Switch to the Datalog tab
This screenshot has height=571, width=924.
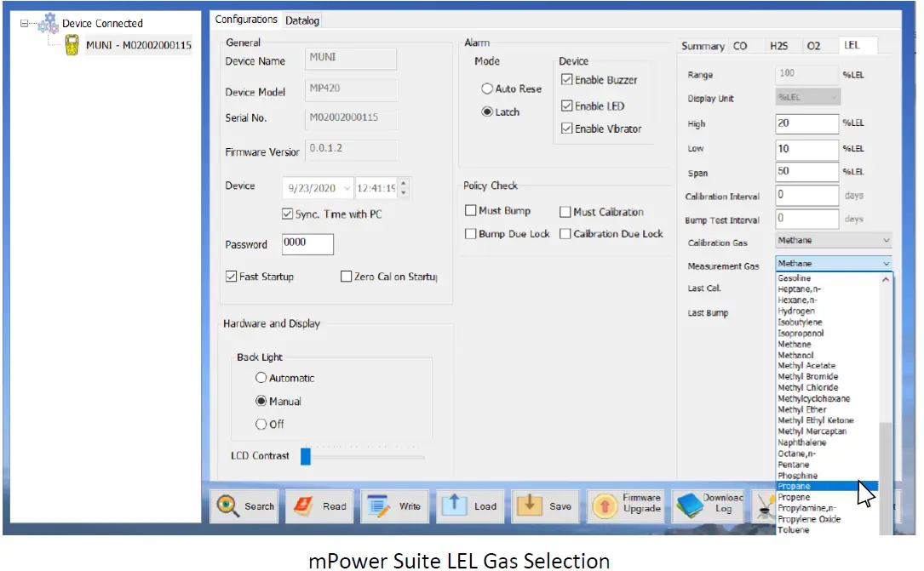click(x=302, y=20)
